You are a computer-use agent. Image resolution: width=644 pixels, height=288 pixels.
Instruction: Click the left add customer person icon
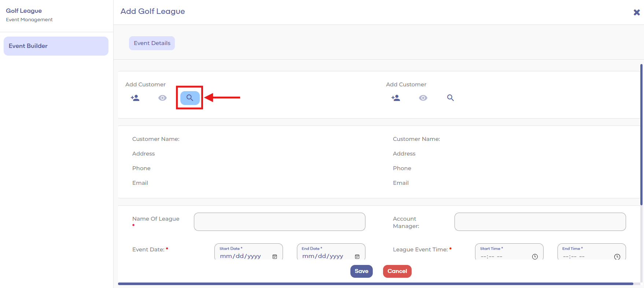click(135, 98)
